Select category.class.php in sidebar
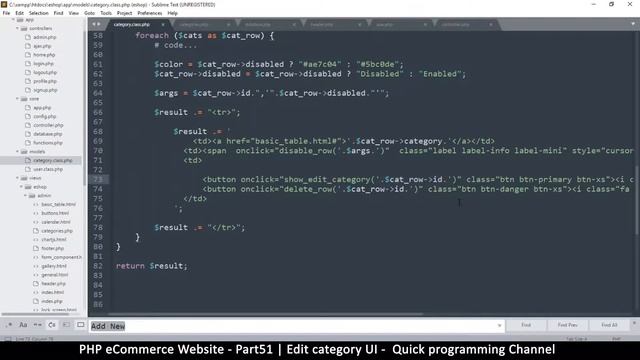Viewport: 640px width, 360px height. click(53, 160)
